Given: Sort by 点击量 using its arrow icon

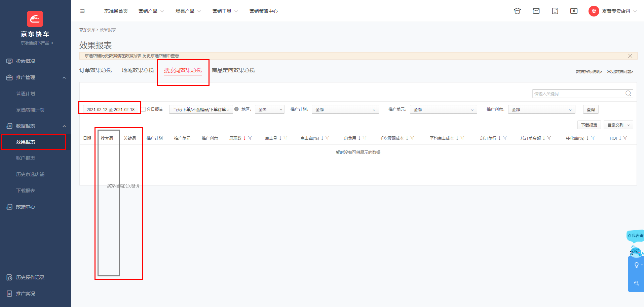Looking at the screenshot, I should 280,138.
